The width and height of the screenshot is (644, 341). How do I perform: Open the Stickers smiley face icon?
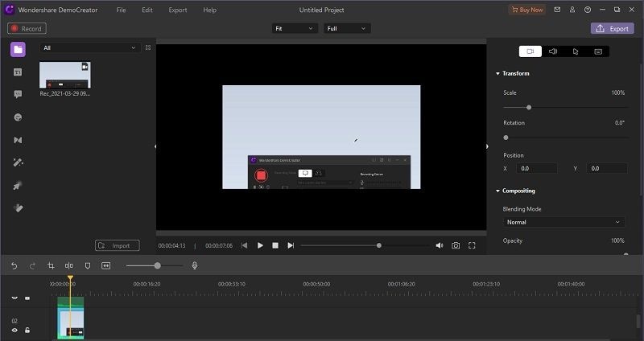[x=18, y=117]
